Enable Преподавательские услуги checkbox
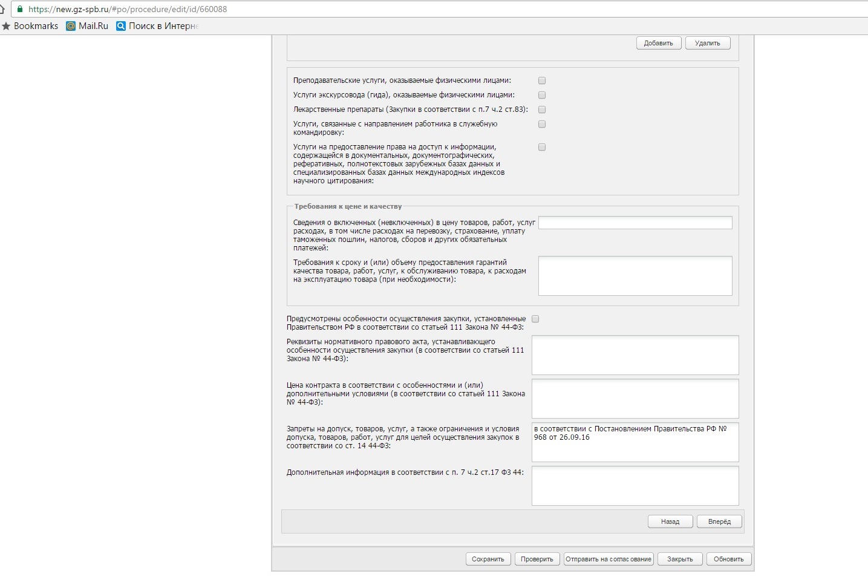The image size is (868, 588). 542,80
